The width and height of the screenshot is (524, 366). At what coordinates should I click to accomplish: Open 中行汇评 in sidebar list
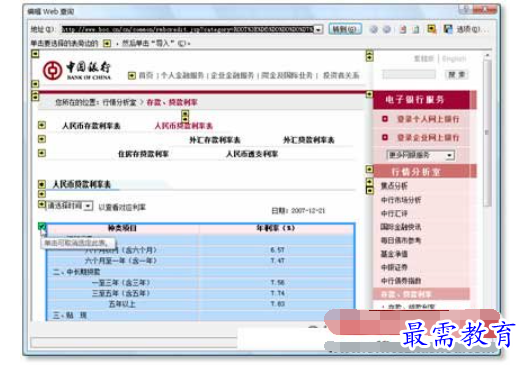394,214
